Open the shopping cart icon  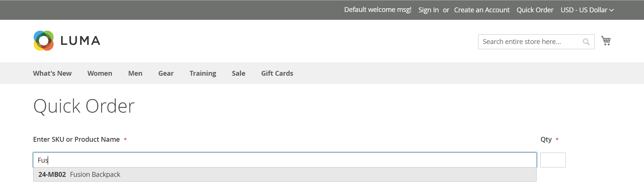pyautogui.click(x=606, y=41)
